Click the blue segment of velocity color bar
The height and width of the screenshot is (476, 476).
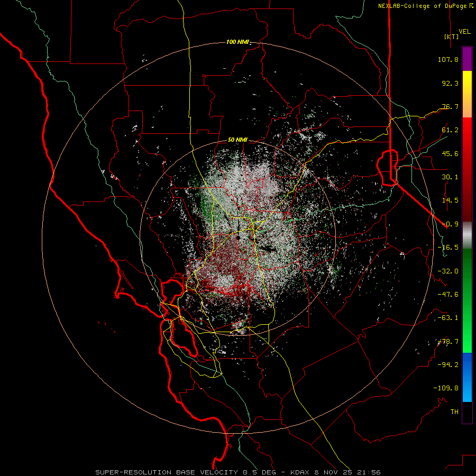point(467,377)
